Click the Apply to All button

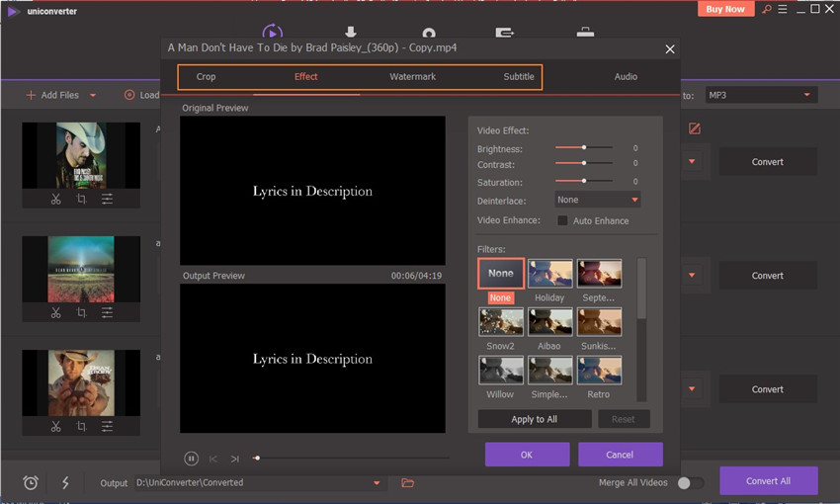pos(534,419)
